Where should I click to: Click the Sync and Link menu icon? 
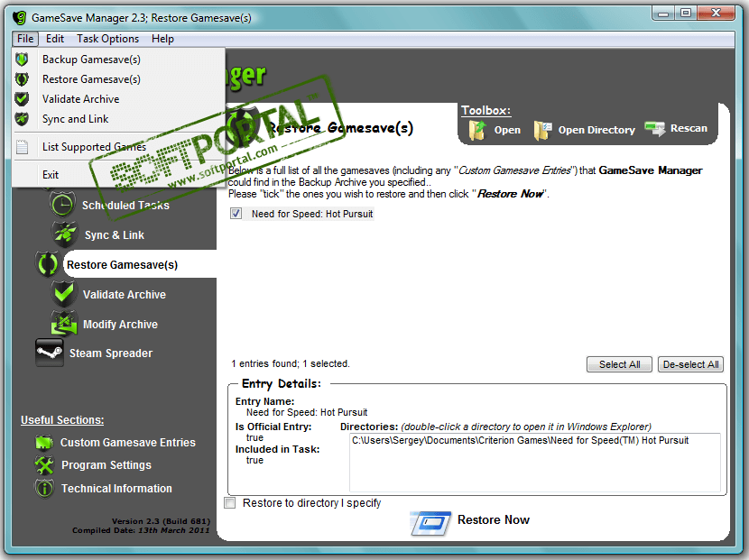(x=22, y=119)
